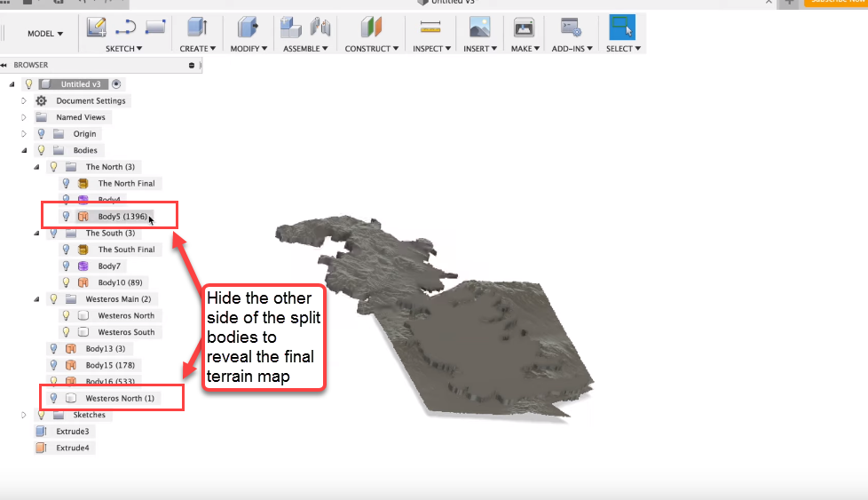Open the SKETCH menu

(x=124, y=49)
